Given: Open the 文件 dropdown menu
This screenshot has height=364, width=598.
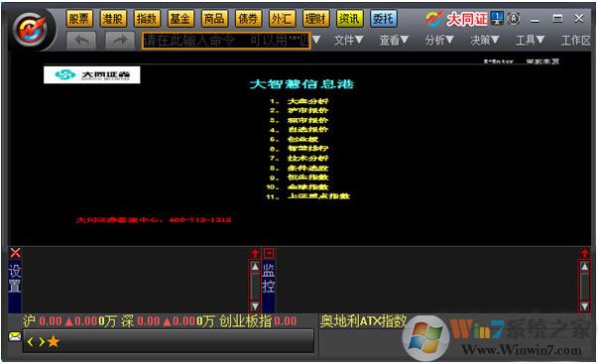Looking at the screenshot, I should click(x=348, y=40).
